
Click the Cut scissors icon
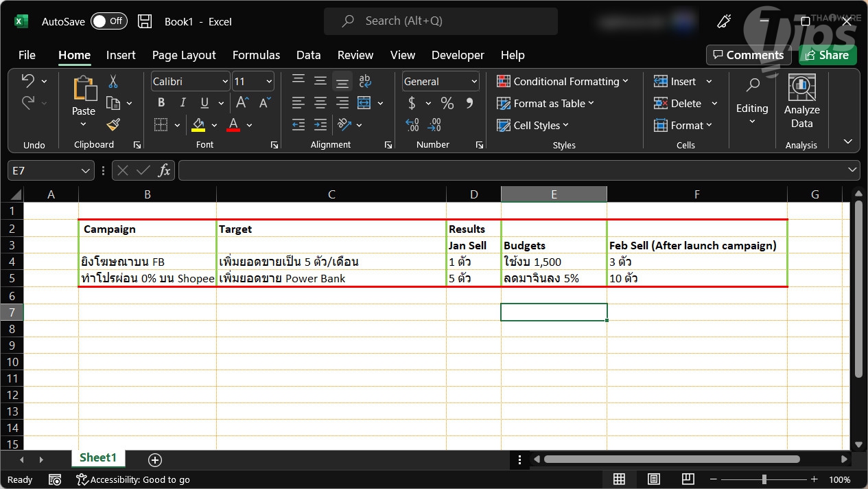(113, 82)
